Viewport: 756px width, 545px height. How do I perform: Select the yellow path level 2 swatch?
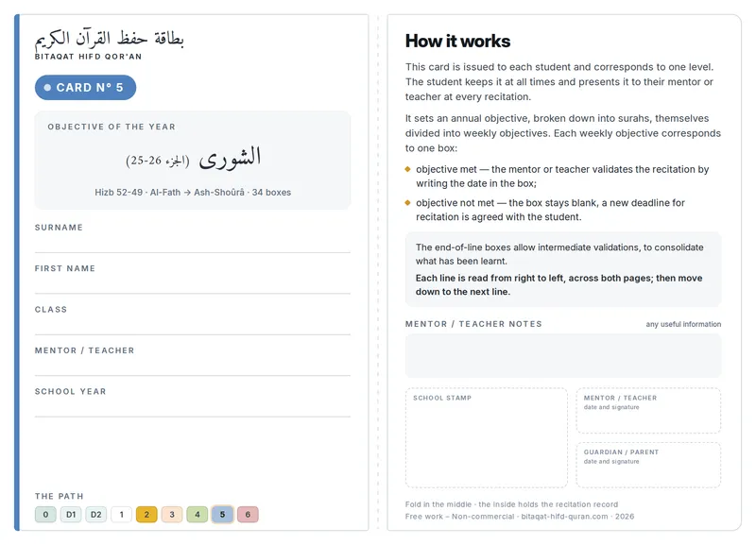click(x=146, y=514)
